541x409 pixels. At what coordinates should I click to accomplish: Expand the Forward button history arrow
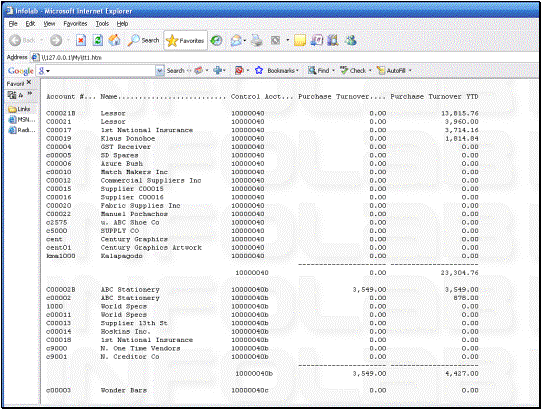[x=68, y=40]
